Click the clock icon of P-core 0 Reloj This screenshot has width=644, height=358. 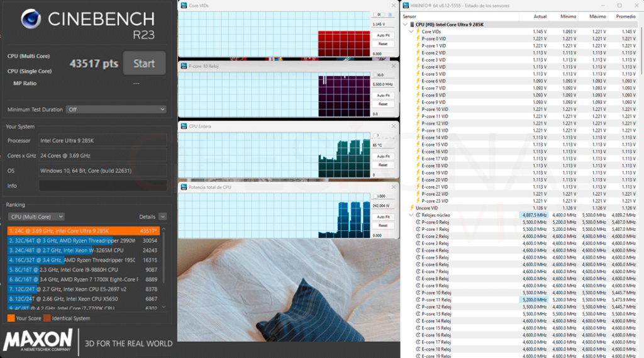(418, 222)
